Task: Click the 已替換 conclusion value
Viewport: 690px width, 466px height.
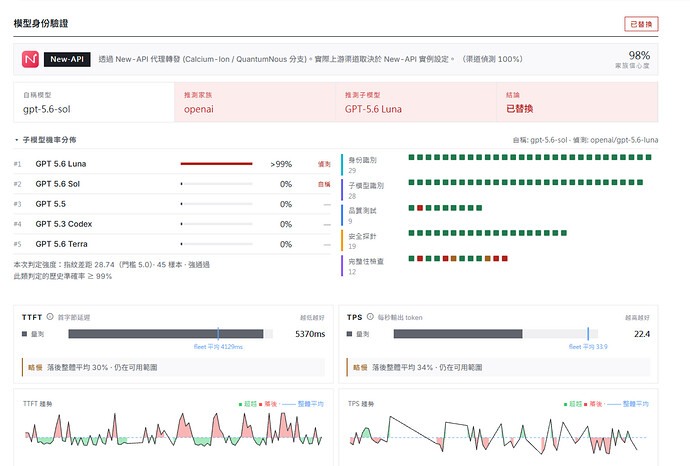Action: point(519,109)
